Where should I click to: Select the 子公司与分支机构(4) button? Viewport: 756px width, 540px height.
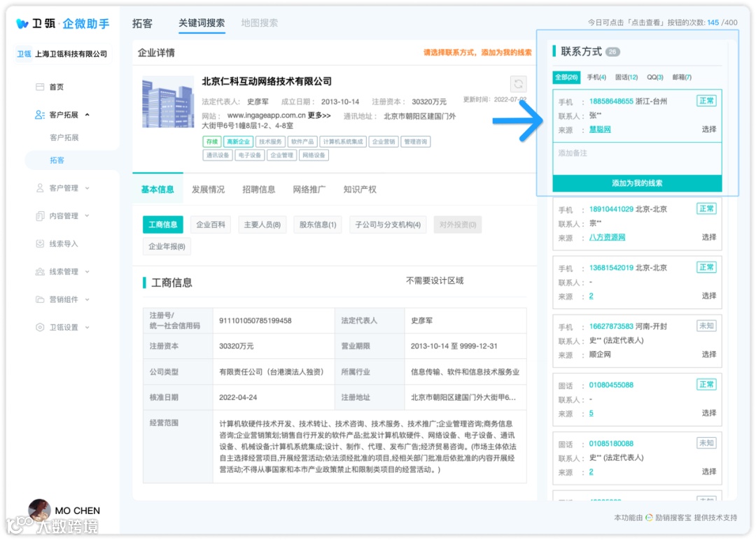[388, 225]
